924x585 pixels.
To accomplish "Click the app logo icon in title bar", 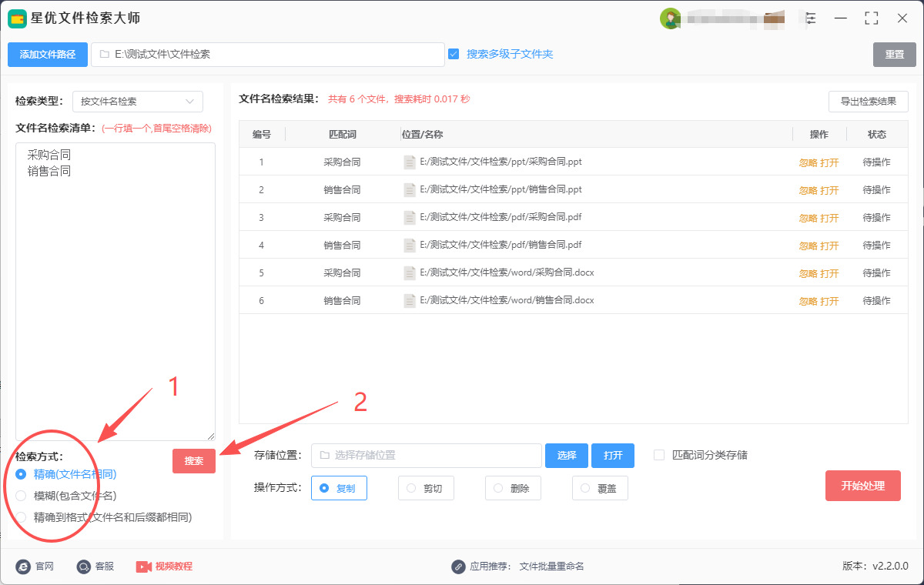I will (x=17, y=18).
